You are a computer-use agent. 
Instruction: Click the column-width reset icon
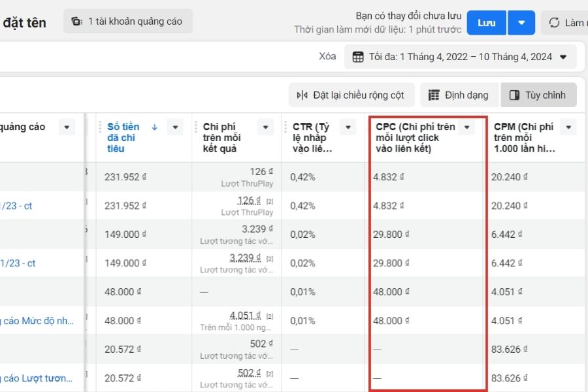tap(302, 95)
